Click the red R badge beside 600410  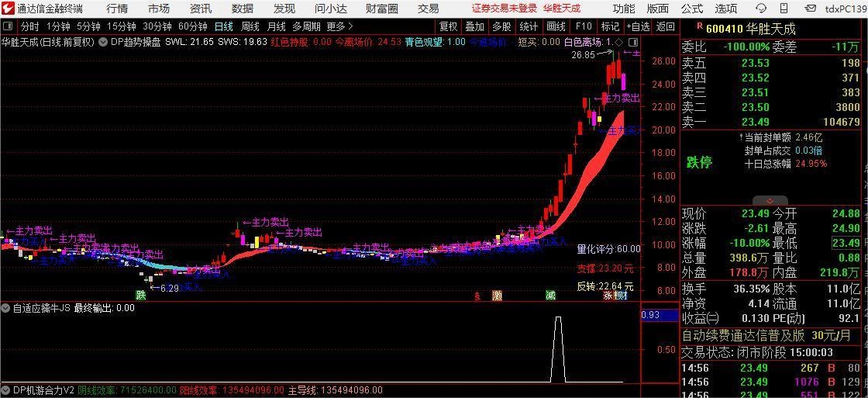click(x=700, y=26)
